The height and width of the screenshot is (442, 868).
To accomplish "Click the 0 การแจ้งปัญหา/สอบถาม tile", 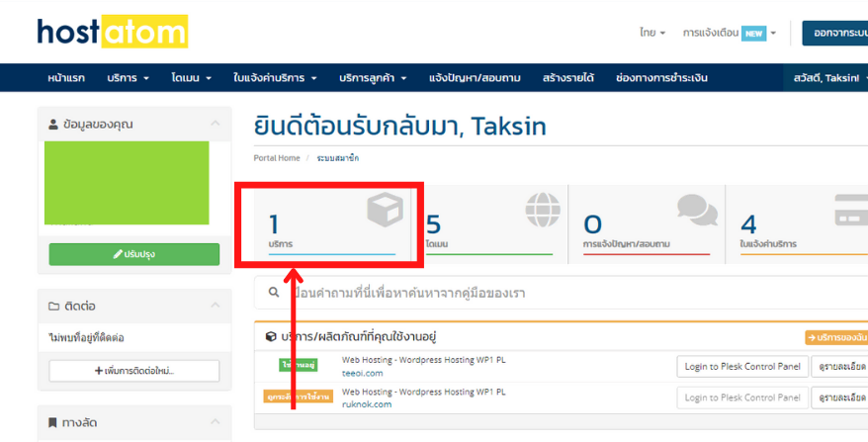I will coord(647,224).
